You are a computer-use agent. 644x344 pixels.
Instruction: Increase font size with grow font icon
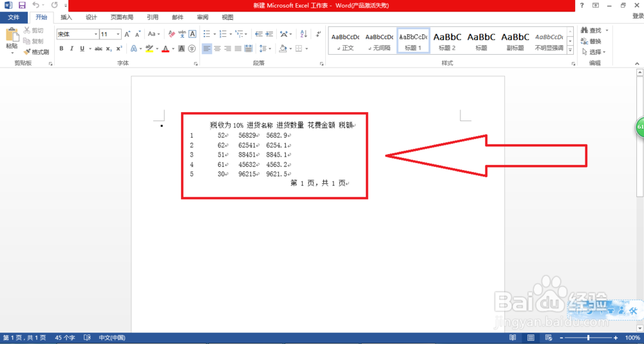(128, 34)
